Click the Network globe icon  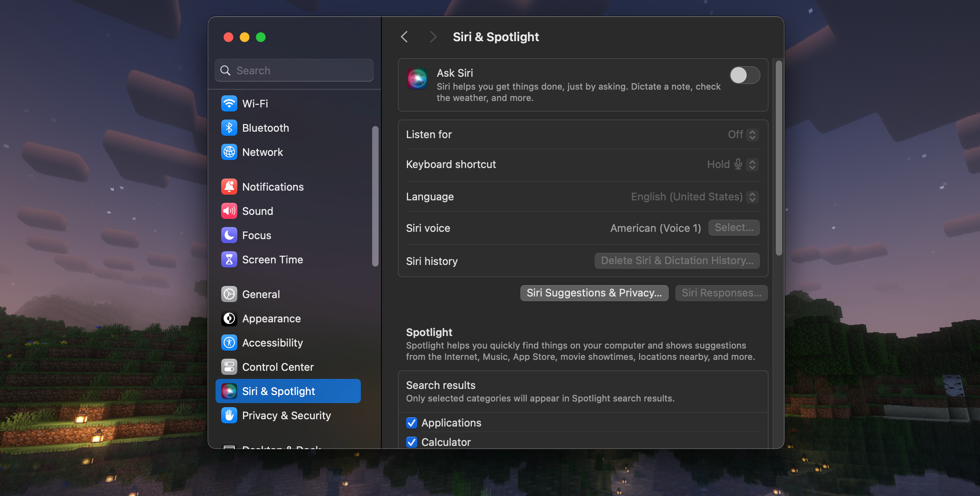(x=229, y=152)
